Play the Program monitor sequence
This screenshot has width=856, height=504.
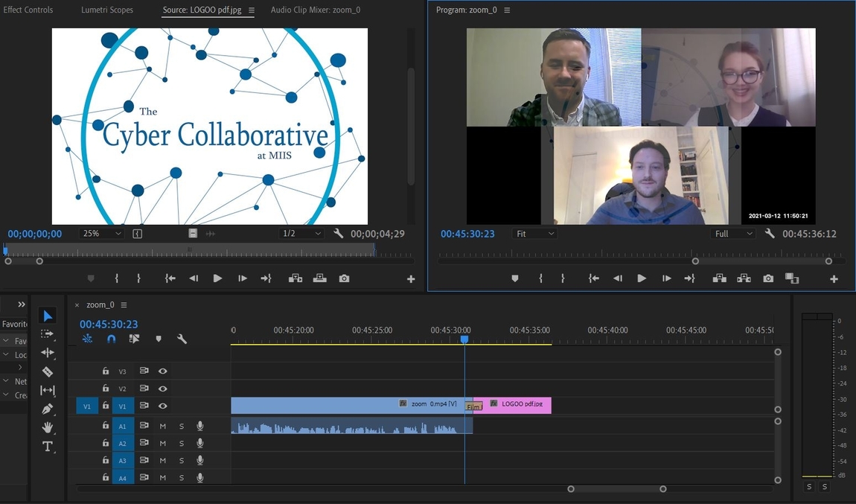(642, 278)
